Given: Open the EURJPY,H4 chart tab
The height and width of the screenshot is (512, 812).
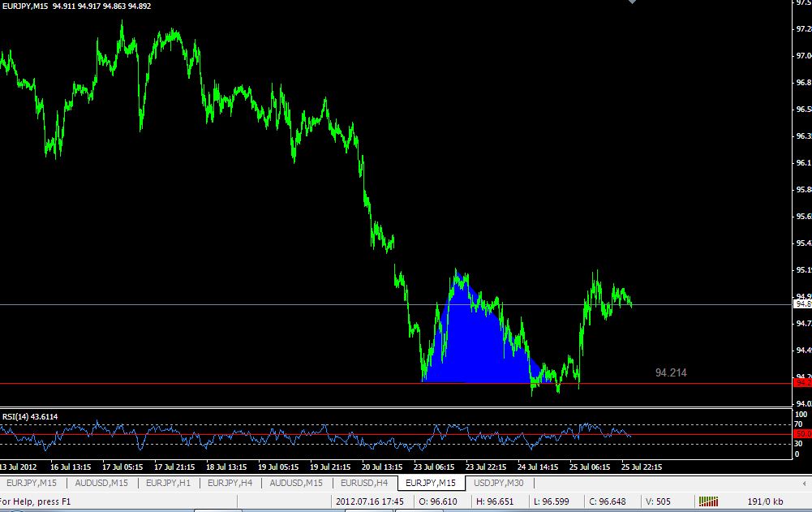Looking at the screenshot, I should pyautogui.click(x=230, y=483).
